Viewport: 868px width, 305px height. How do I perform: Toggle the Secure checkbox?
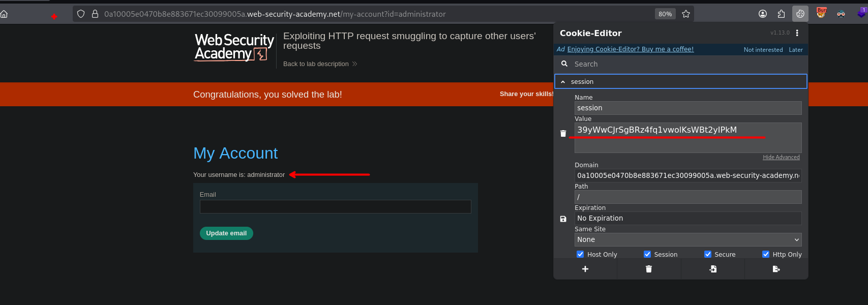(x=707, y=254)
